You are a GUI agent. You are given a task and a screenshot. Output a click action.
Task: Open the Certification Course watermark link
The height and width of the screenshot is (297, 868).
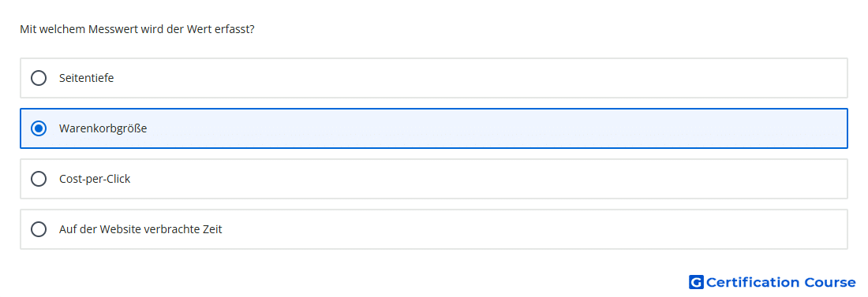(773, 282)
